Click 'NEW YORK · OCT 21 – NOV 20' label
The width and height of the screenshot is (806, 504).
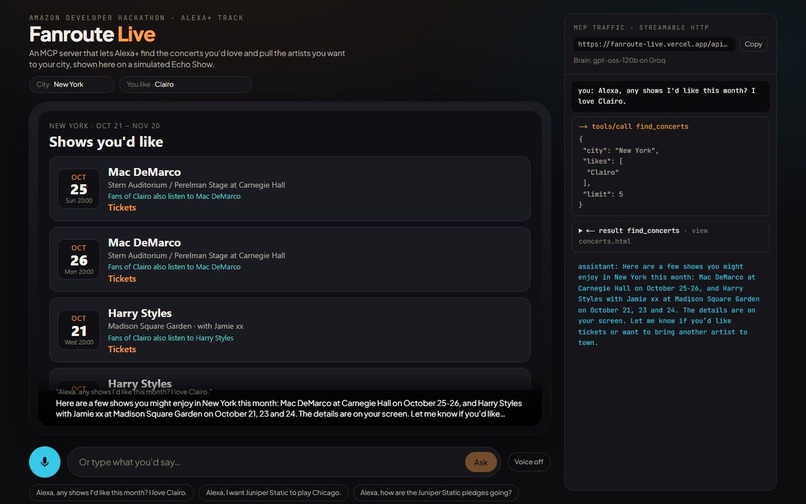(104, 126)
